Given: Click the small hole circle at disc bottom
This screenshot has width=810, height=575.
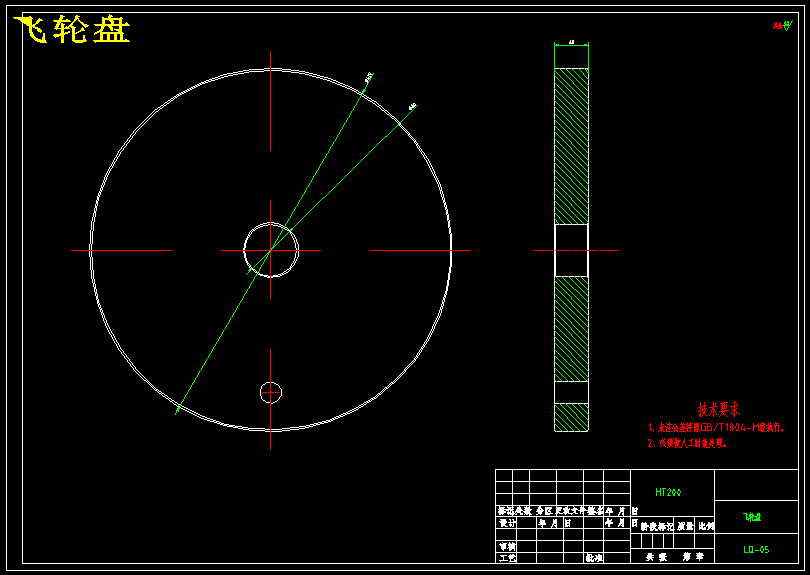Looking at the screenshot, I should tap(271, 393).
